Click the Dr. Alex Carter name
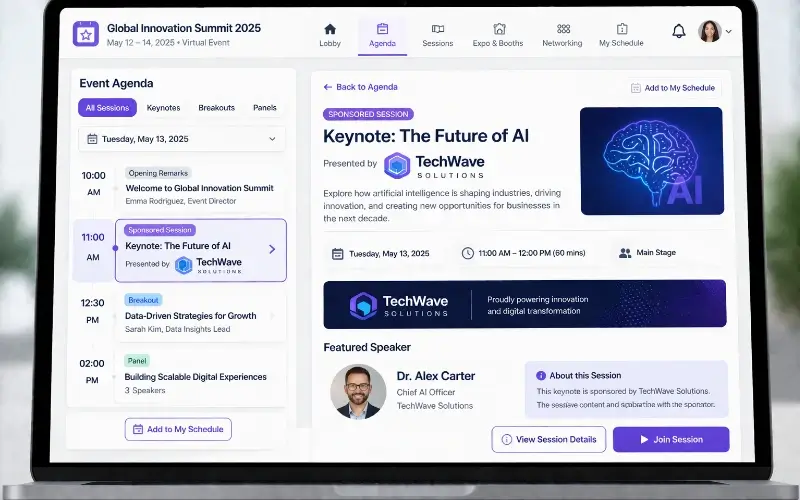 click(x=436, y=376)
